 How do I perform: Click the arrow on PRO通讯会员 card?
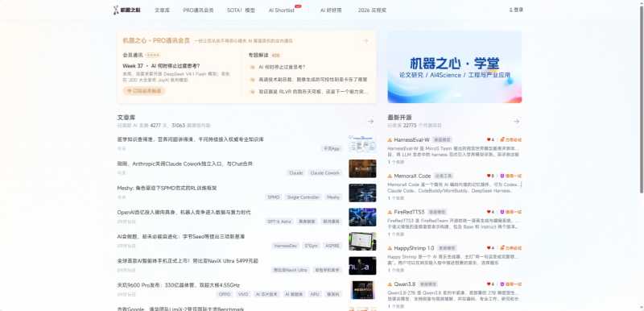point(366,40)
